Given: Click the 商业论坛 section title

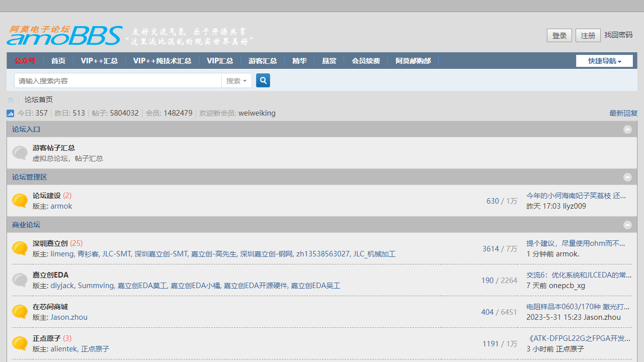Looking at the screenshot, I should coord(26,225).
